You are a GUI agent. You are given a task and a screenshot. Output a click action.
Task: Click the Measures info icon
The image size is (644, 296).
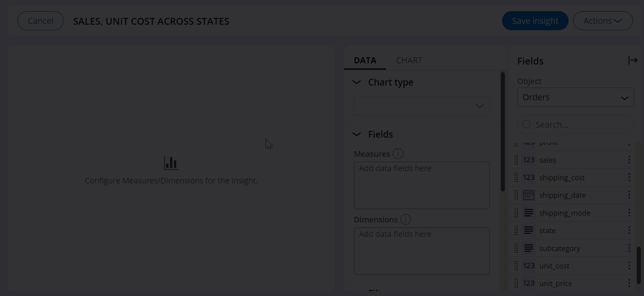[398, 154]
